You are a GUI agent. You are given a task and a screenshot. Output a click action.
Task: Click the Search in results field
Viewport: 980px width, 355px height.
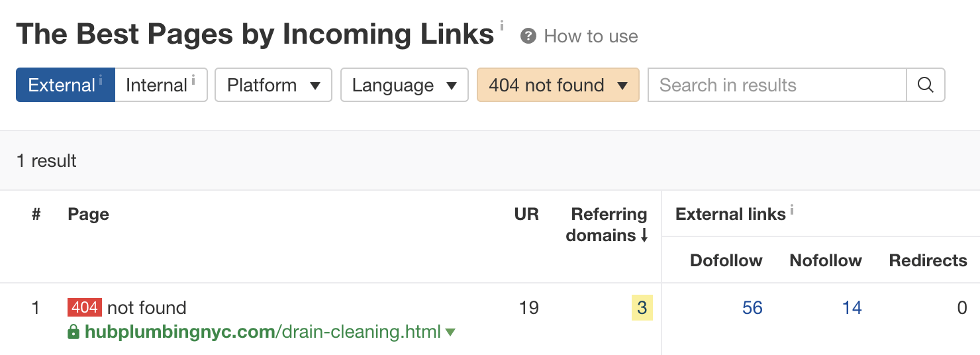pos(776,85)
